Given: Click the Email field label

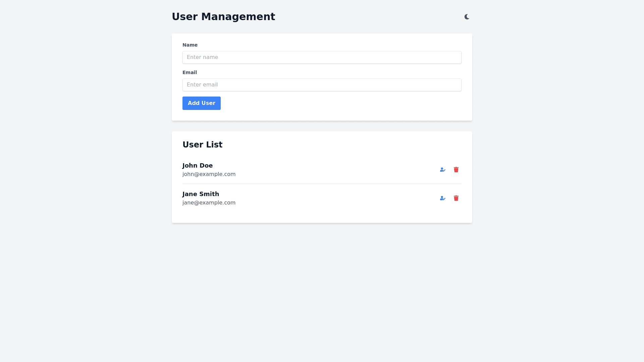Looking at the screenshot, I should tap(190, 72).
